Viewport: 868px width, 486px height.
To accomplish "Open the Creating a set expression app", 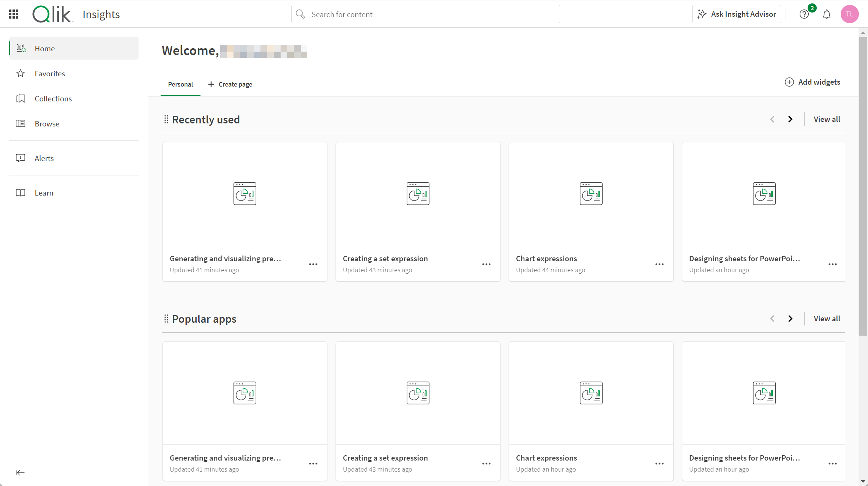I will (x=418, y=194).
